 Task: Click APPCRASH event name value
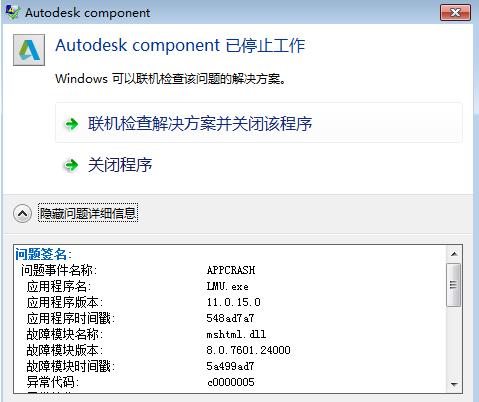click(x=231, y=270)
